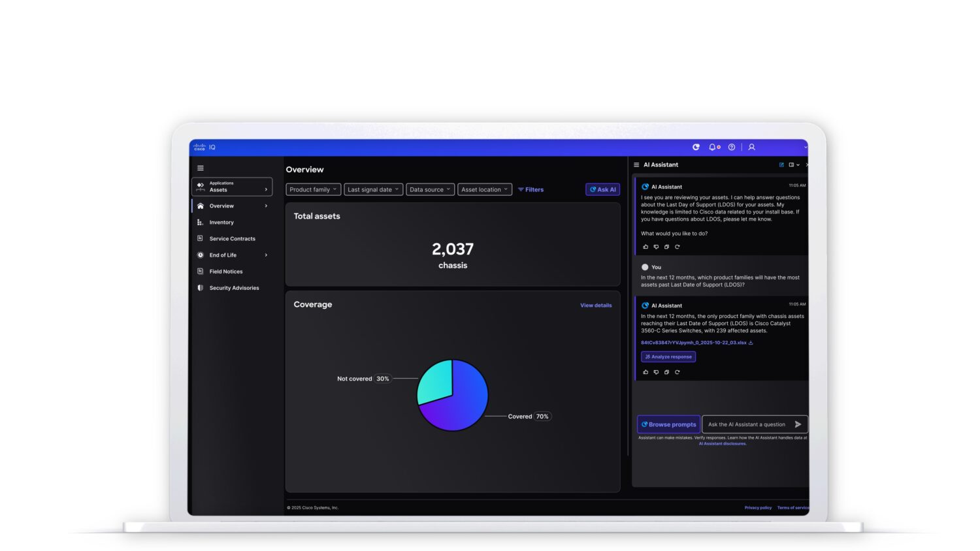Open the Product family filter dropdown

(313, 189)
